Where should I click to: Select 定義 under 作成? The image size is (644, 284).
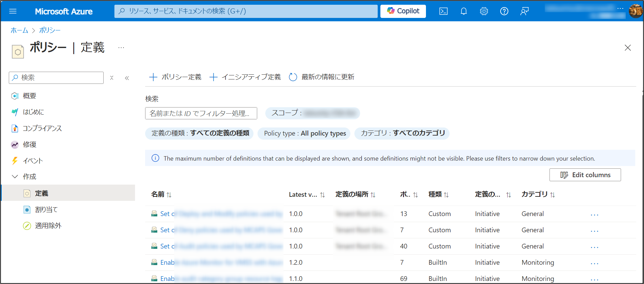point(68,193)
